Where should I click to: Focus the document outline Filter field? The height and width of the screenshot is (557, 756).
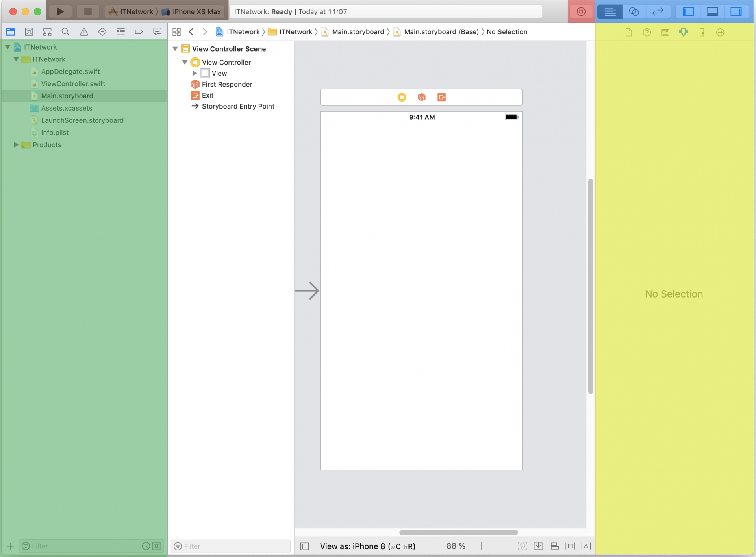pos(231,546)
